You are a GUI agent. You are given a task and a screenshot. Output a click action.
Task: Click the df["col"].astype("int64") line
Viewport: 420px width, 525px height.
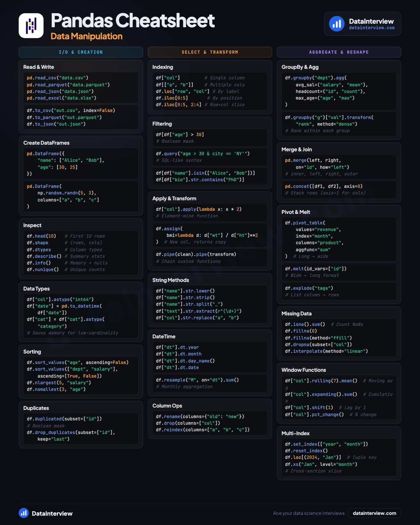click(60, 300)
